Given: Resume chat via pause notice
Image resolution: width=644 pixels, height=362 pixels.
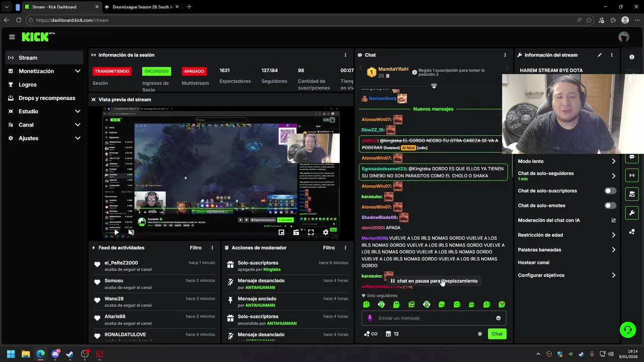Looking at the screenshot, I should point(434,281).
